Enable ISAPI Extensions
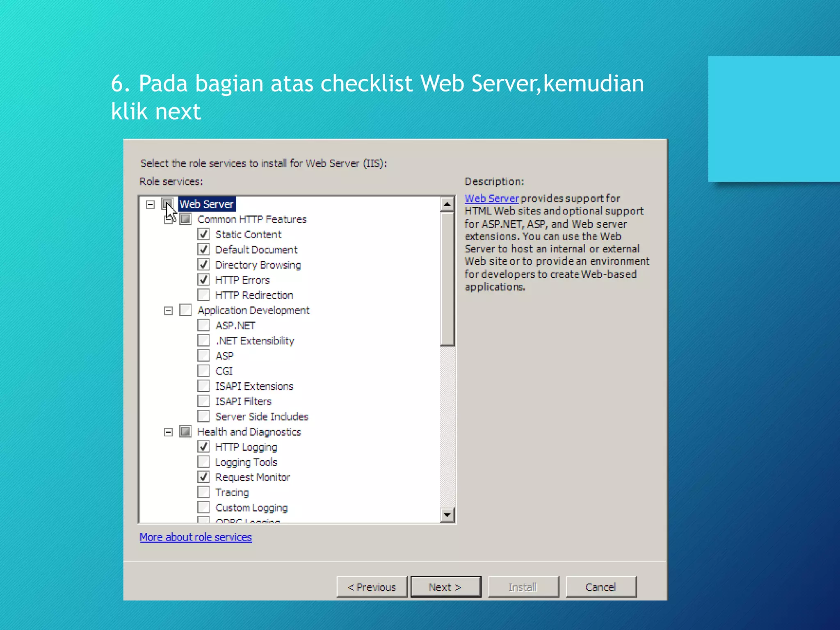Image resolution: width=840 pixels, height=630 pixels. [x=203, y=386]
